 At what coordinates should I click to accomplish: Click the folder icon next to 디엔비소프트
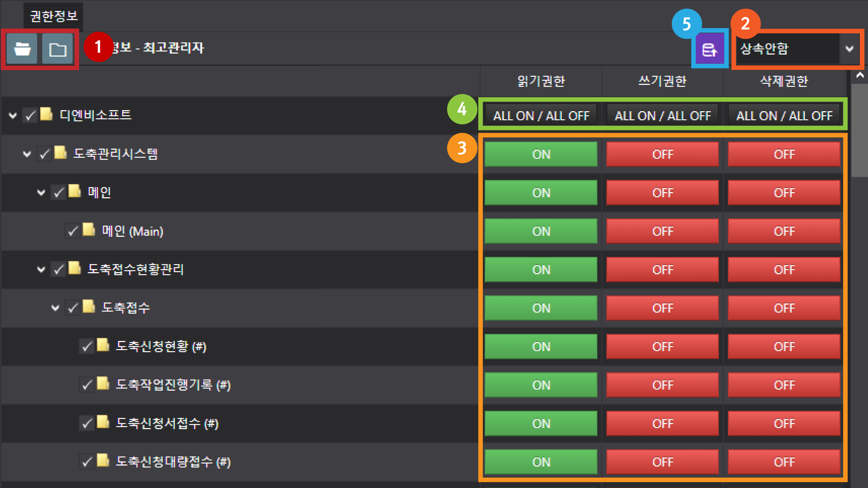[x=46, y=114]
